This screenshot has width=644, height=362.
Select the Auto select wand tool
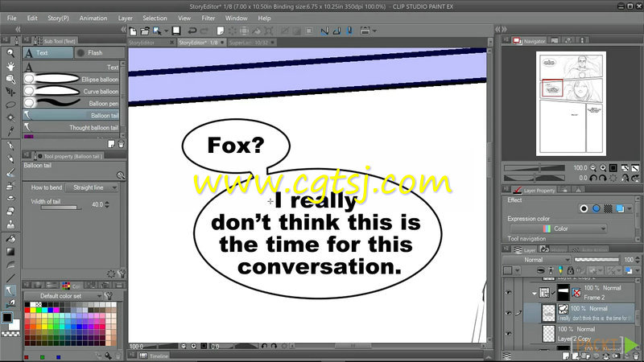pos(10,117)
